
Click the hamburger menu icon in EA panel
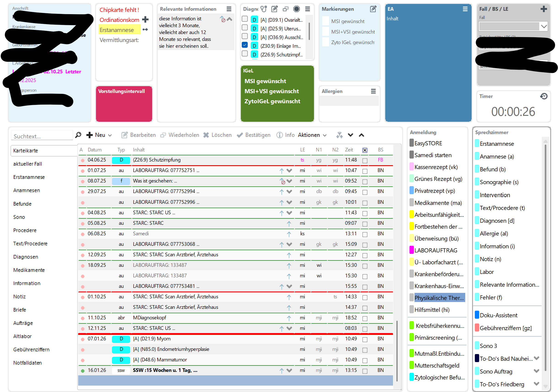tap(465, 9)
